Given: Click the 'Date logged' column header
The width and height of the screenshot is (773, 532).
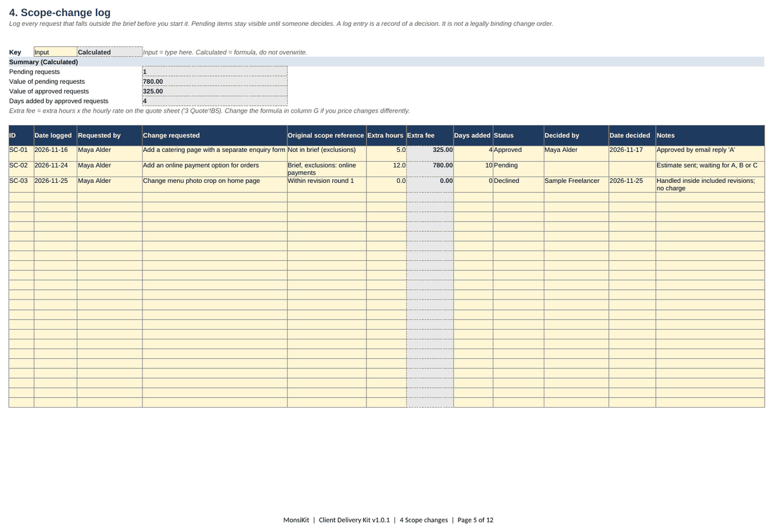Looking at the screenshot, I should 55,135.
